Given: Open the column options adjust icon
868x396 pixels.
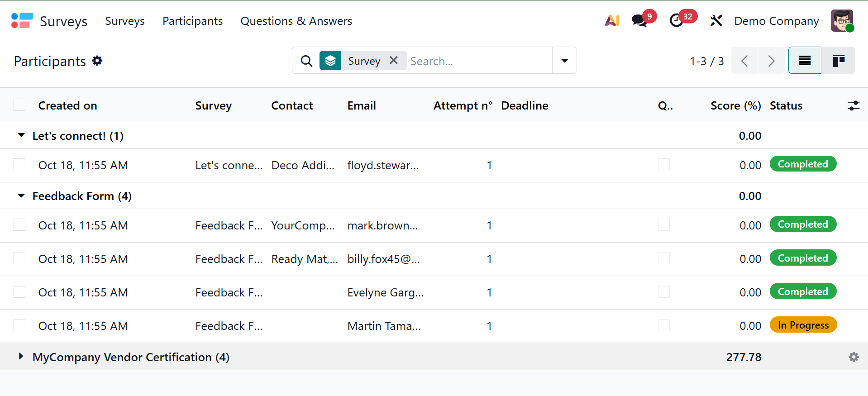Looking at the screenshot, I should coord(853,106).
